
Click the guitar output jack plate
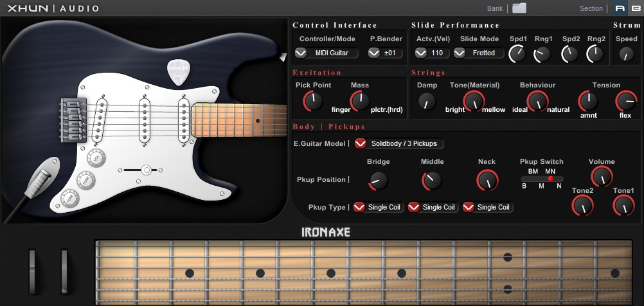point(42,177)
